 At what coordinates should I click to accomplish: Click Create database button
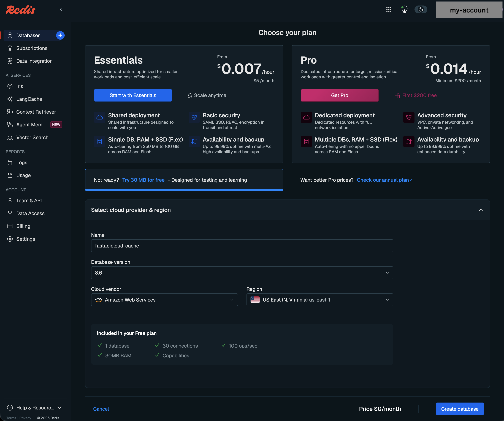click(460, 409)
